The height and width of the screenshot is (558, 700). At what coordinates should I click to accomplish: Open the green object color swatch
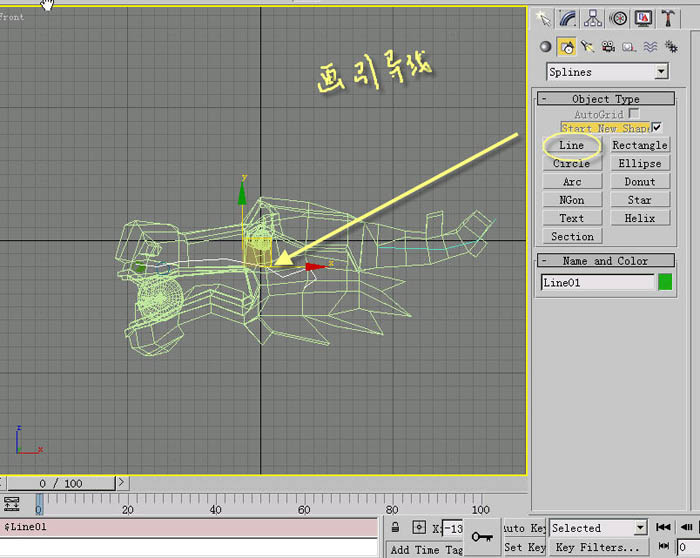pyautogui.click(x=665, y=282)
